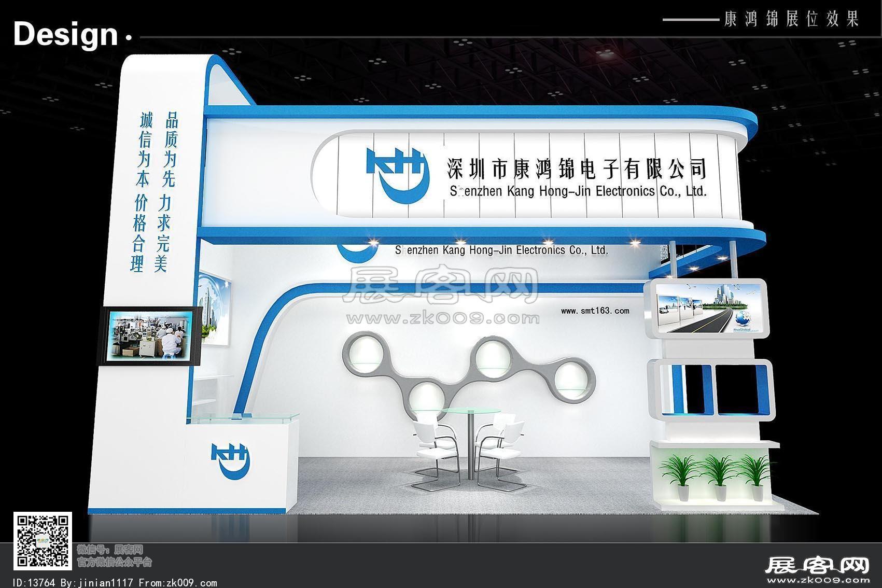The image size is (882, 588).
Task: Click the bottom-right www.zk009.com logo
Action: (x=818, y=570)
